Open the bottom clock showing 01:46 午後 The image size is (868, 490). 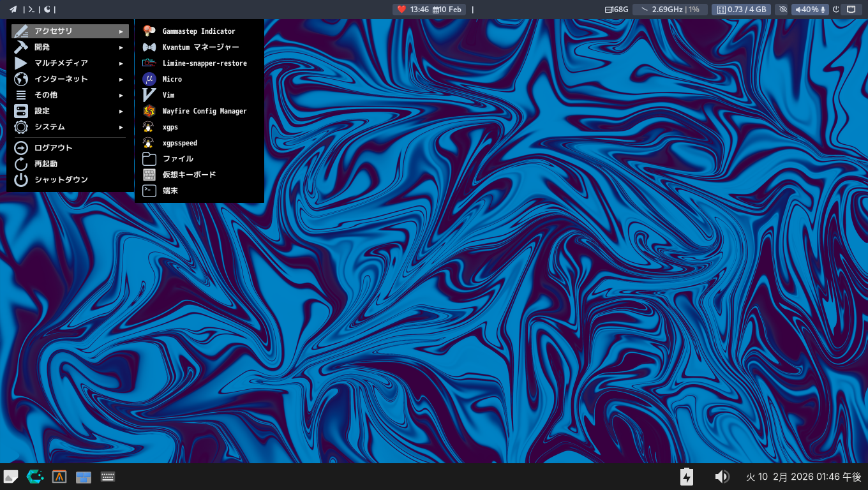pyautogui.click(x=804, y=477)
